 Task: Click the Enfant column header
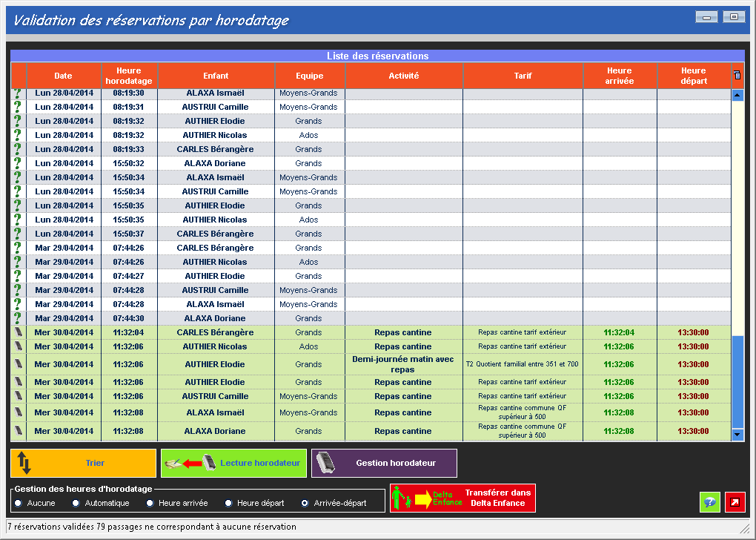coord(216,76)
